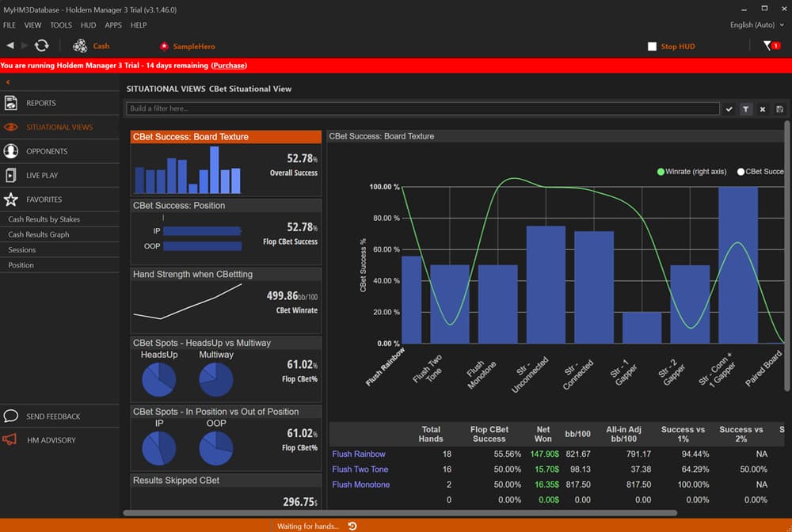Collapse the navigation pane with left chevron
The width and height of the screenshot is (792, 532).
pyautogui.click(x=8, y=82)
